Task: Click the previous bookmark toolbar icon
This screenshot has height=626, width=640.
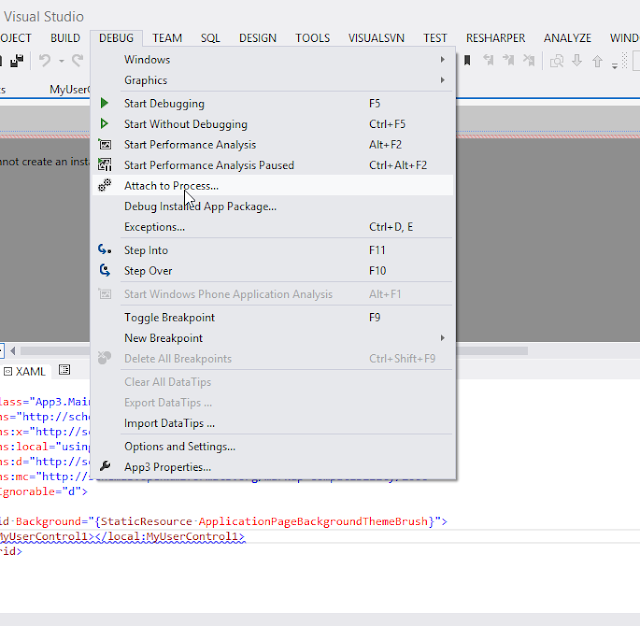Action: tap(488, 61)
